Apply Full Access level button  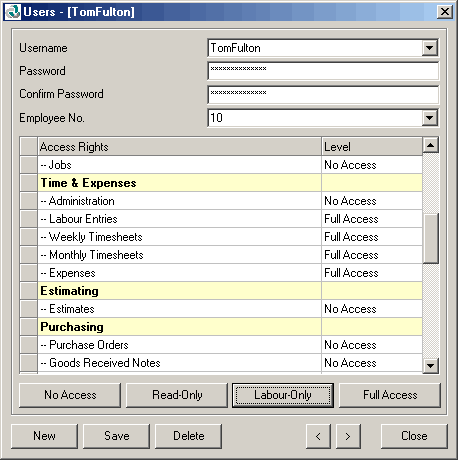click(390, 395)
